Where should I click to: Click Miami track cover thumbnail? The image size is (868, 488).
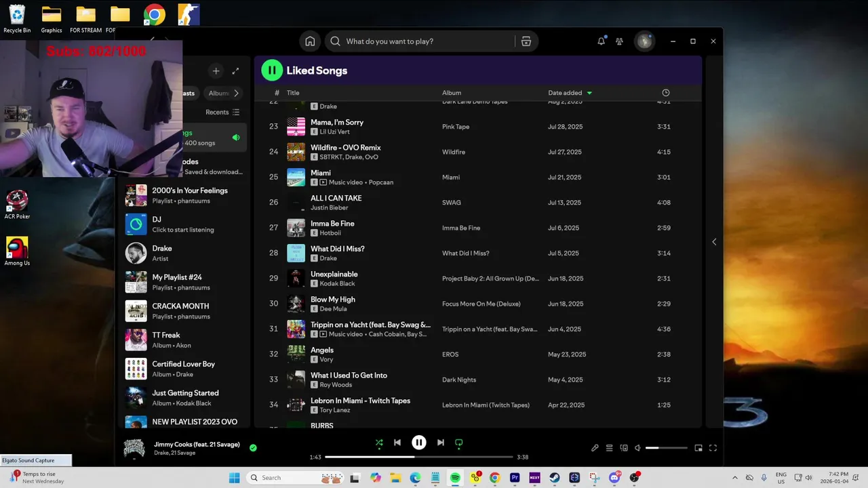click(x=296, y=177)
